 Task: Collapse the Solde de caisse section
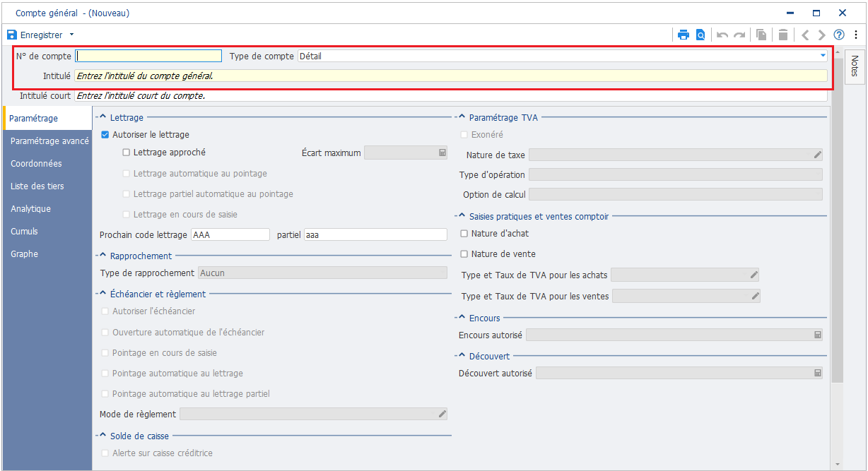(102, 436)
